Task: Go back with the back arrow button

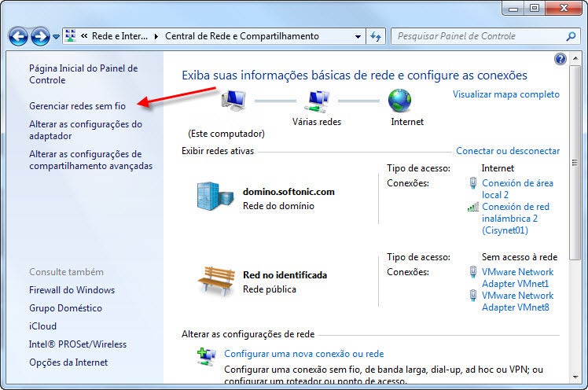Action: (19, 36)
